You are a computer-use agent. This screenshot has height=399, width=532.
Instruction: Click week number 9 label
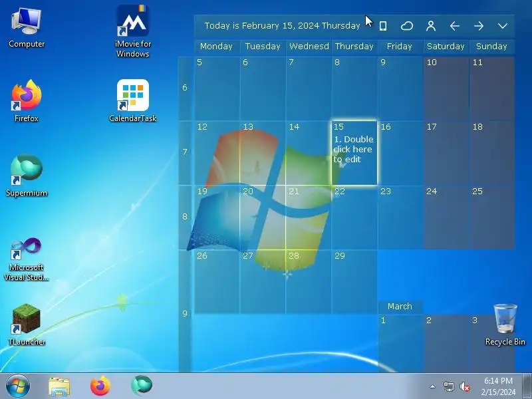(x=185, y=313)
